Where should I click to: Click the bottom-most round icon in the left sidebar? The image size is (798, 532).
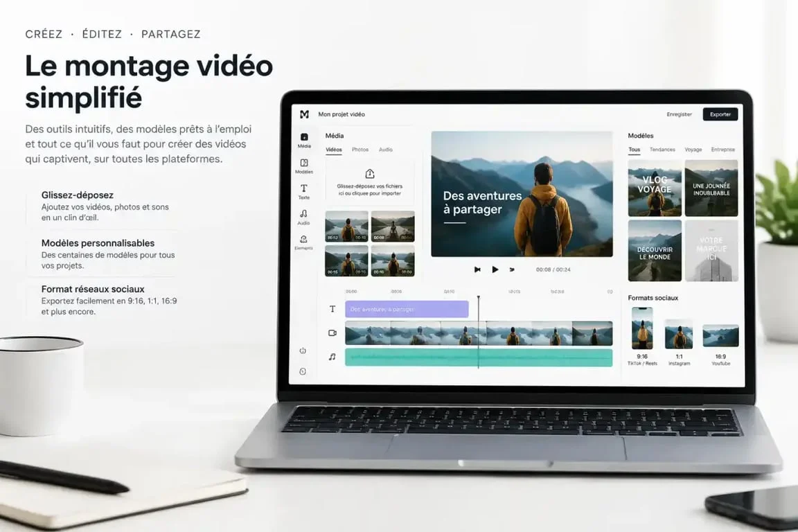(x=303, y=371)
